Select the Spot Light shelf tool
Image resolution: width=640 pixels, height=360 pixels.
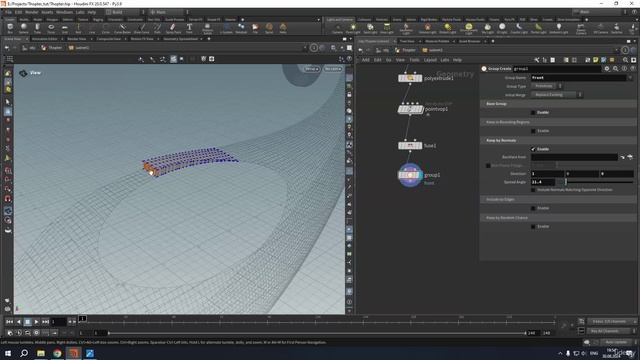370,29
